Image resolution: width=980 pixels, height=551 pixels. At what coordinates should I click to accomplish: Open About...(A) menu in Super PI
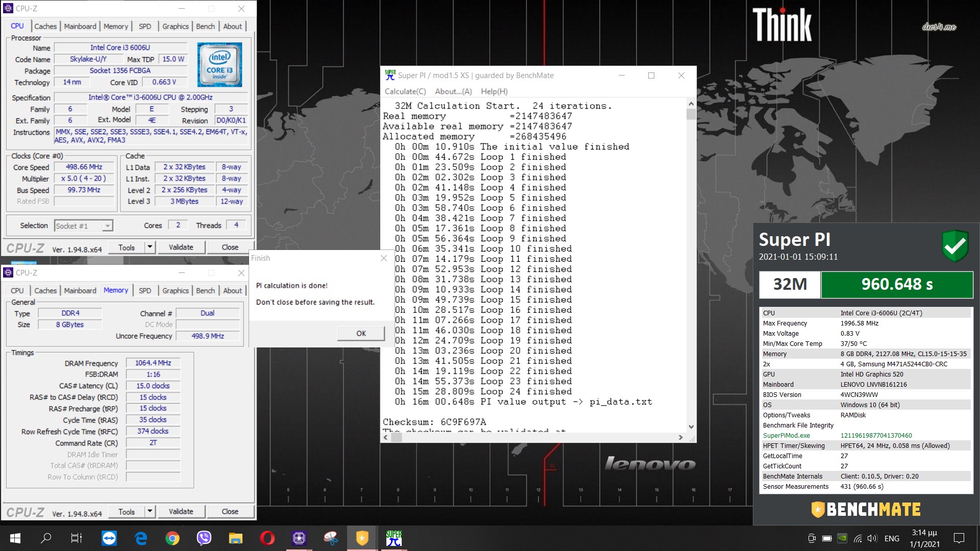click(x=453, y=91)
